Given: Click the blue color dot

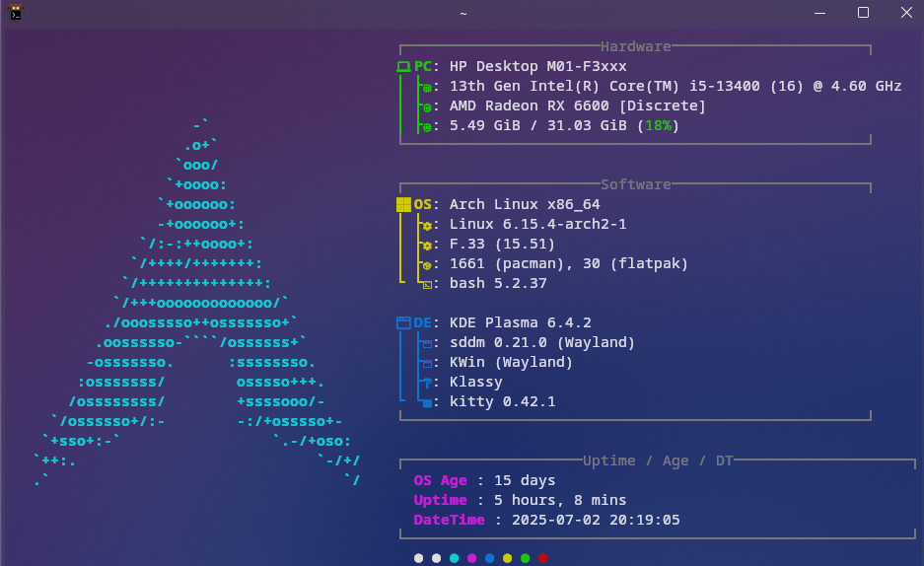Looking at the screenshot, I should [490, 558].
